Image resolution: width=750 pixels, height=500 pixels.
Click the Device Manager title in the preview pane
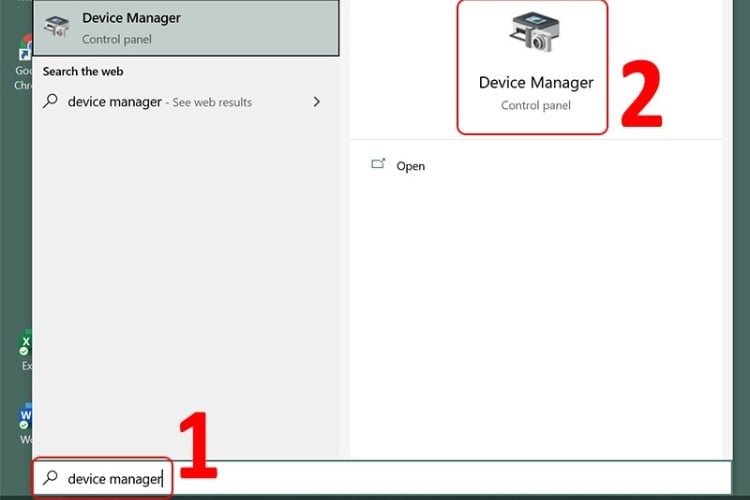click(535, 83)
